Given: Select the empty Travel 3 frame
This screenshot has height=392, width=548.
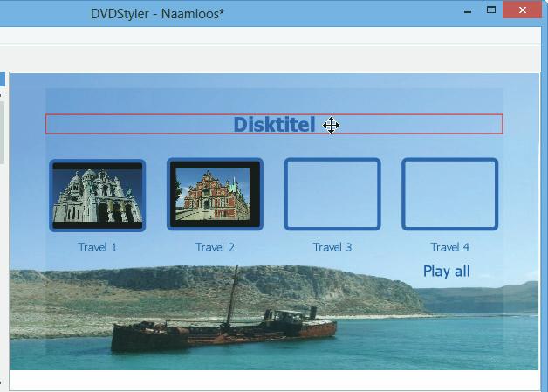Looking at the screenshot, I should pyautogui.click(x=332, y=194).
